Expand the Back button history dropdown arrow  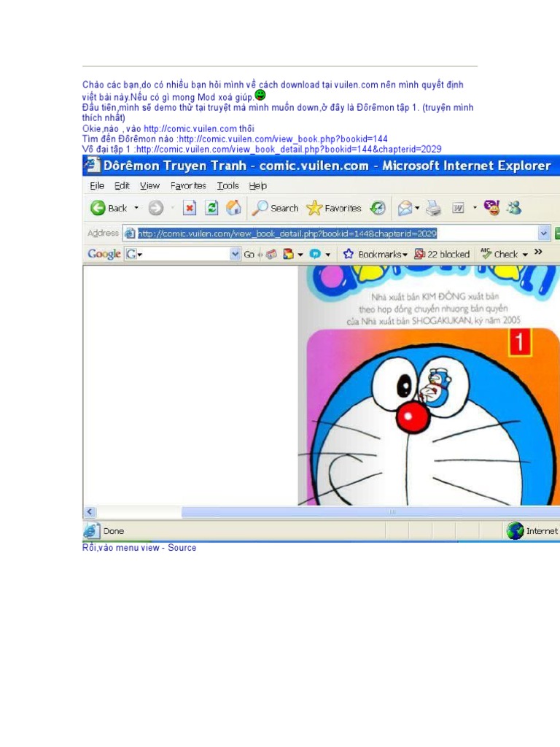[136, 208]
